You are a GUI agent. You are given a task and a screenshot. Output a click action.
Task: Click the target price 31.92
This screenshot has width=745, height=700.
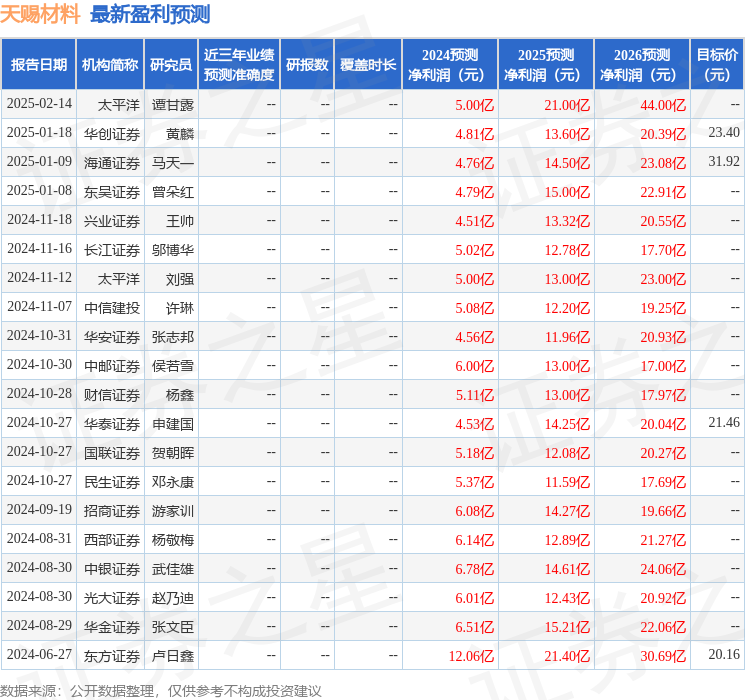(724, 162)
